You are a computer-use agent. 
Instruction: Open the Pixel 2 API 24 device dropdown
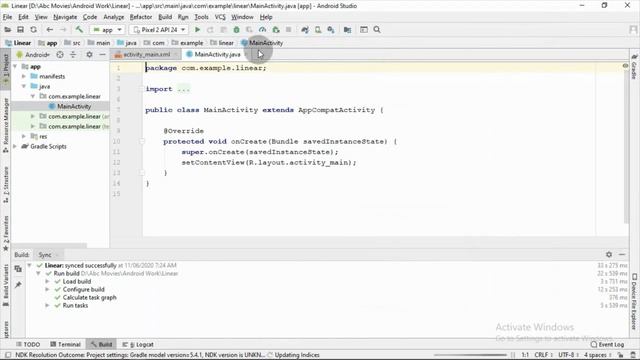pos(159,30)
